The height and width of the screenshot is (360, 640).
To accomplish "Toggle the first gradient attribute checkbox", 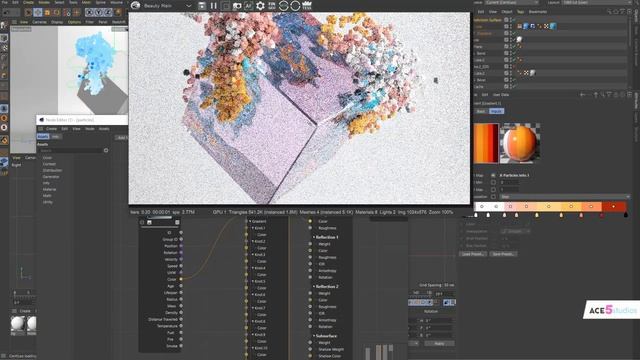I will click(493, 175).
